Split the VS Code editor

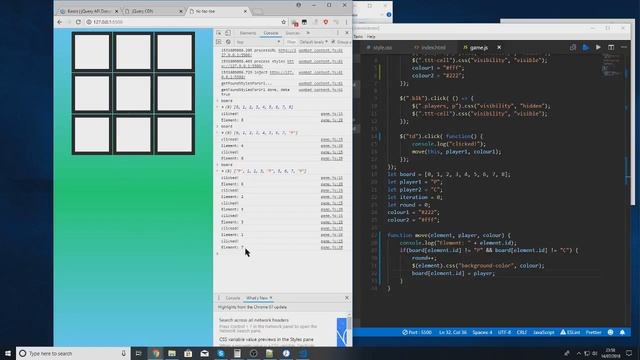611,47
